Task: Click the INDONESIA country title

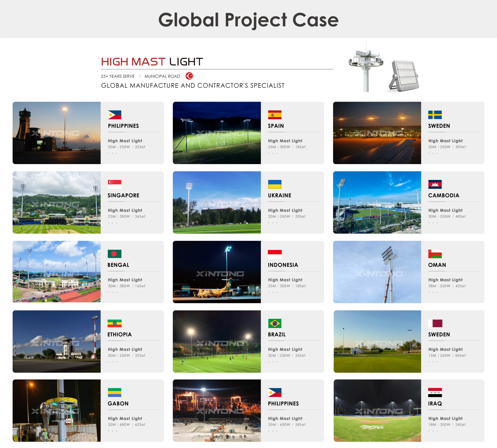Action: coord(283,265)
